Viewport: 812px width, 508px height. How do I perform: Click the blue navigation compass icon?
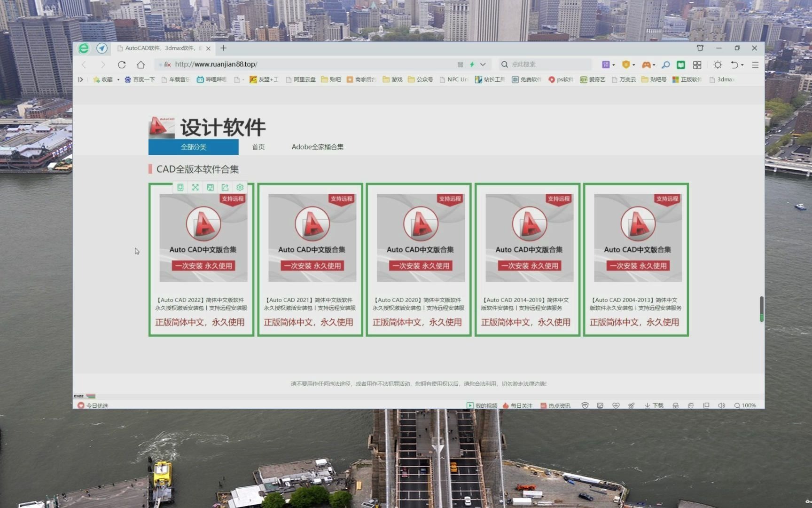(x=102, y=48)
